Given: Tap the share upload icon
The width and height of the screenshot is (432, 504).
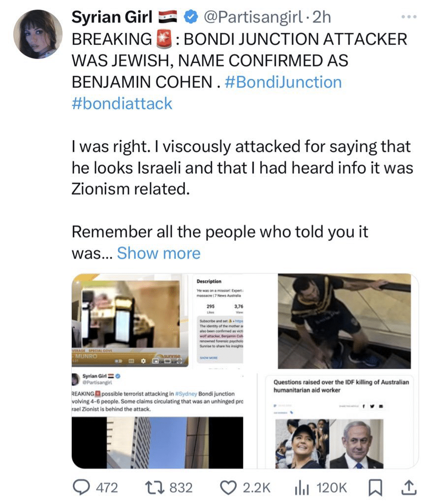Looking at the screenshot, I should coord(409,487).
